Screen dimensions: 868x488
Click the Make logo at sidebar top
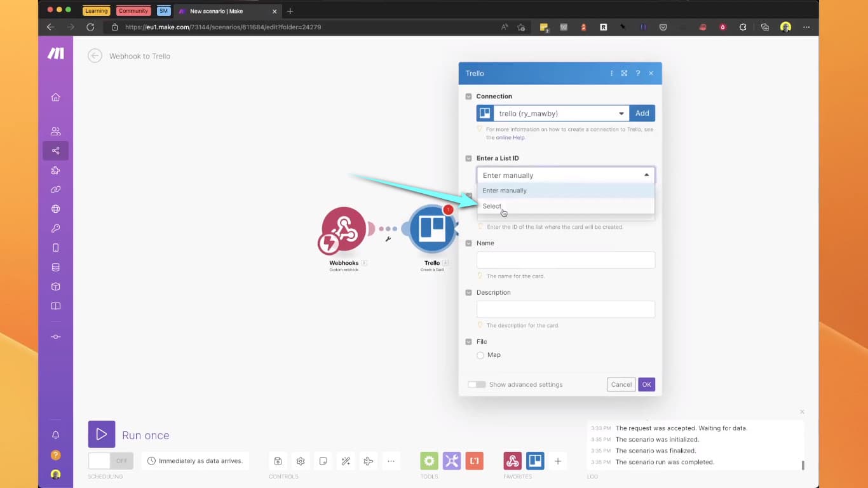(55, 54)
